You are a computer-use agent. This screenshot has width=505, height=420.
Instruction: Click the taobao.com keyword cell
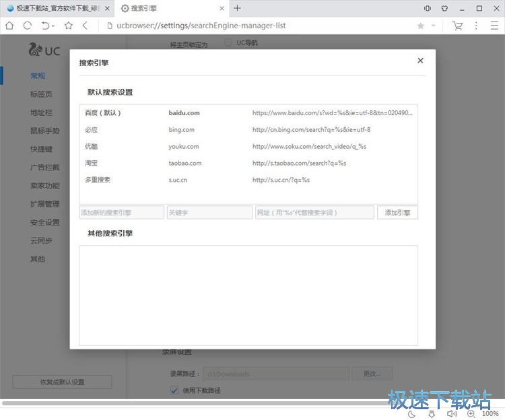[185, 163]
